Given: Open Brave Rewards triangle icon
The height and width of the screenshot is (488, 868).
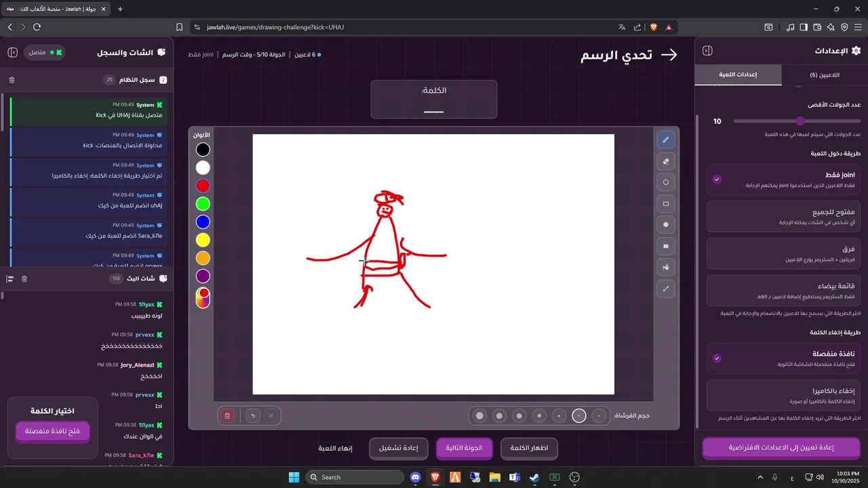Looking at the screenshot, I should [x=669, y=27].
